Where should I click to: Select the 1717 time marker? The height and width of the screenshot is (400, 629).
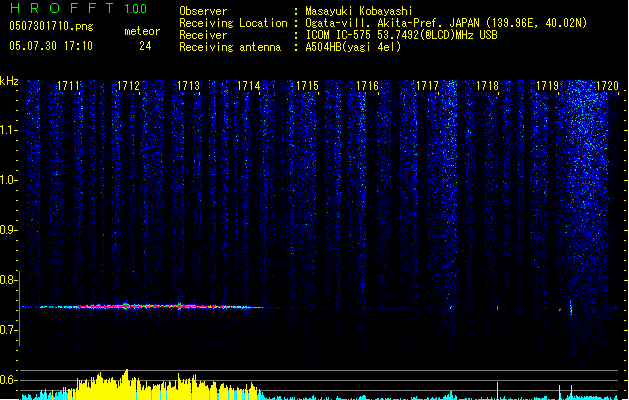428,87
